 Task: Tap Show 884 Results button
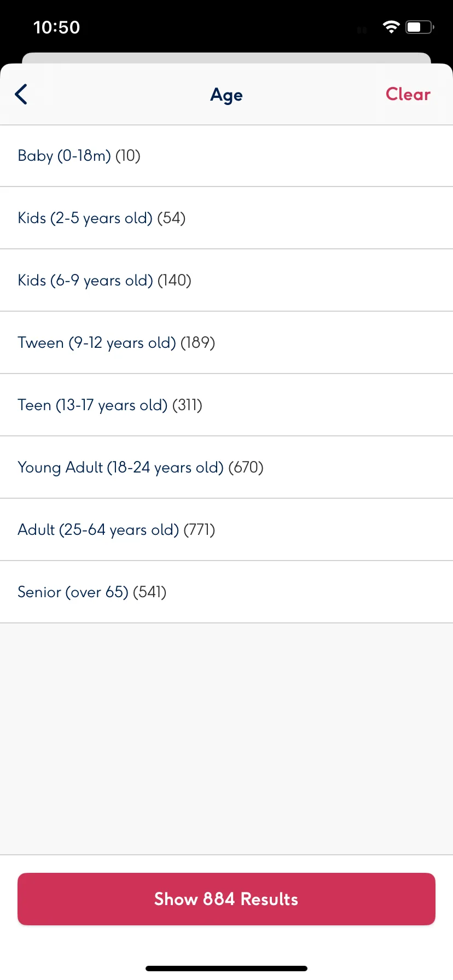click(x=226, y=899)
